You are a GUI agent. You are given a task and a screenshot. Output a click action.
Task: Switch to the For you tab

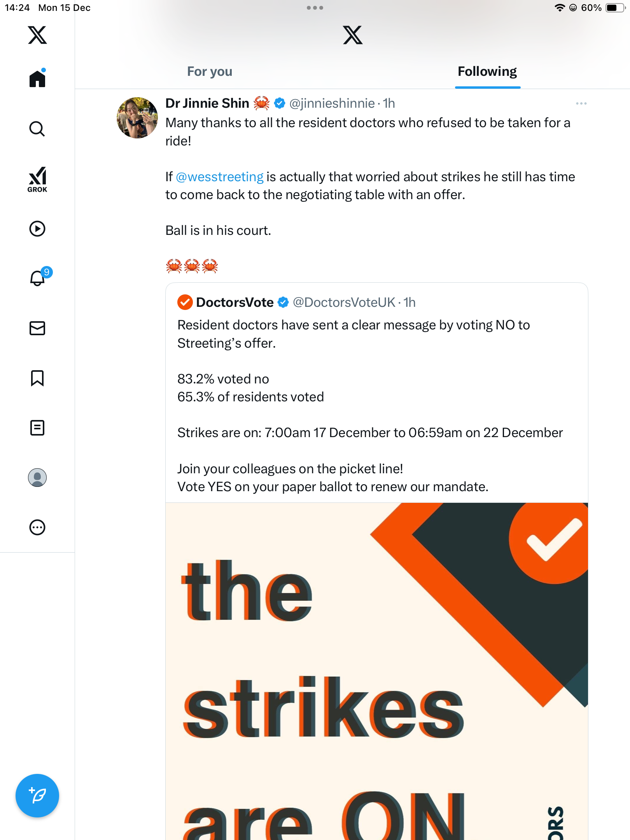(210, 72)
